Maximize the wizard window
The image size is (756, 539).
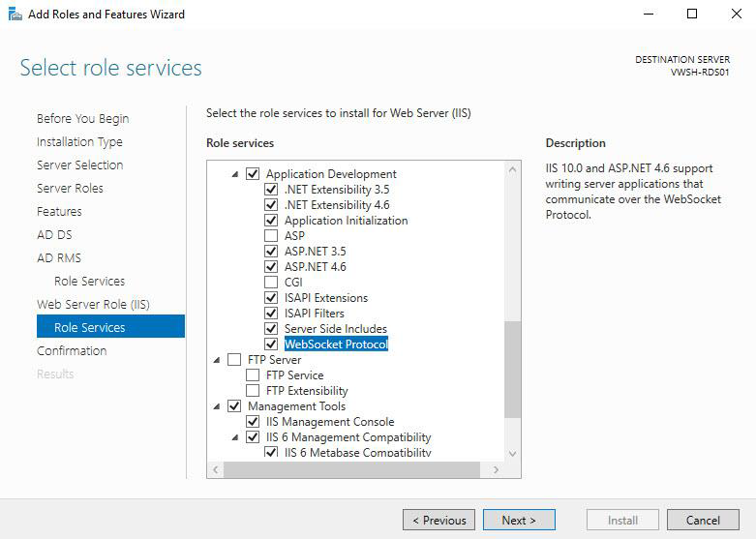[x=692, y=14]
